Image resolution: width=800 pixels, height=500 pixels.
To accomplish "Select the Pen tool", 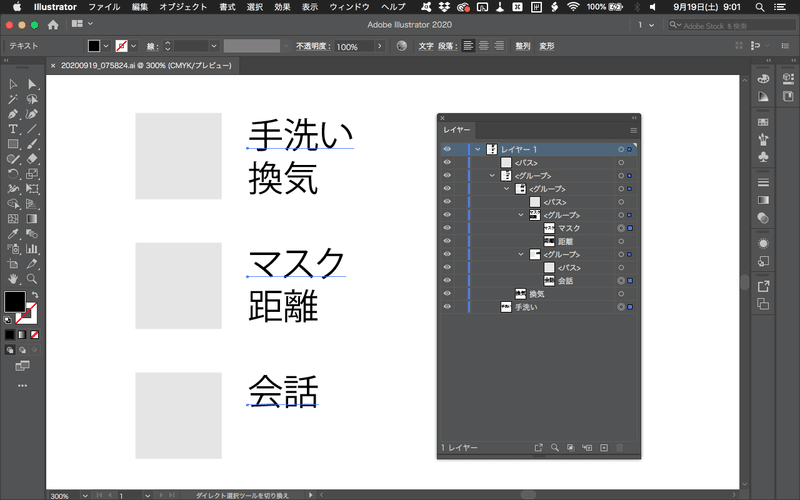I will 13,114.
